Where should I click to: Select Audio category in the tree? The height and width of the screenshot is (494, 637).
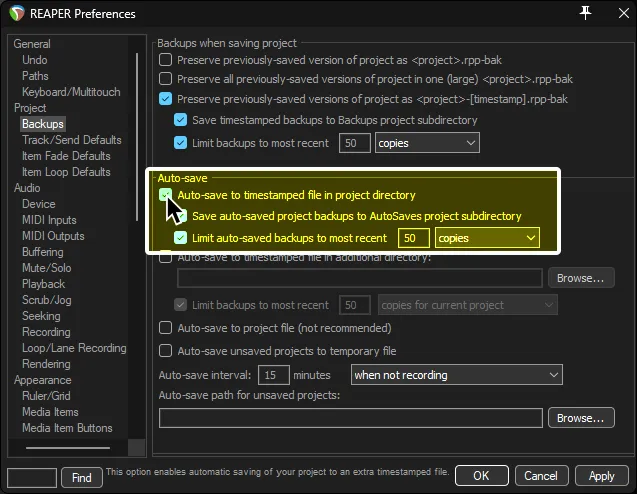27,188
